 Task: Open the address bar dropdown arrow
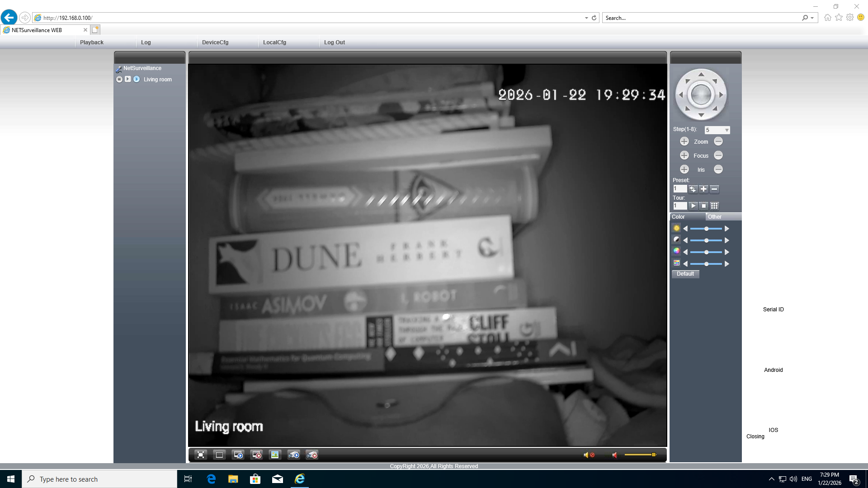586,18
